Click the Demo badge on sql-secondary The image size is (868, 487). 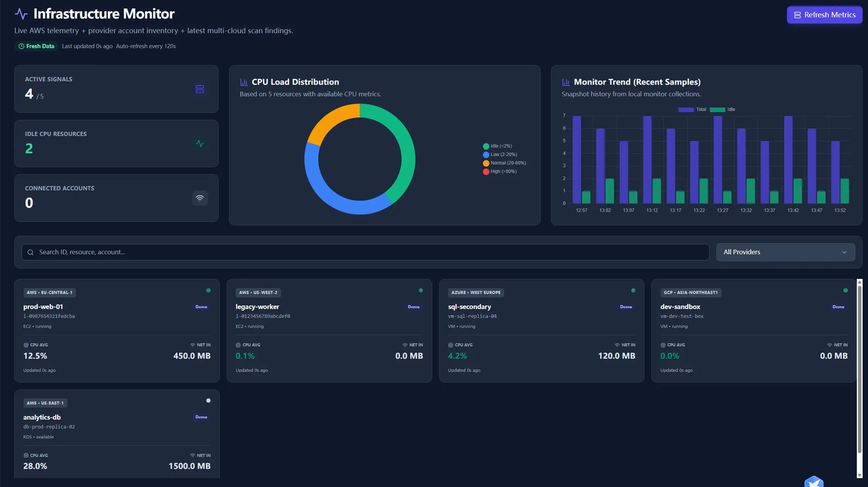[x=625, y=307]
